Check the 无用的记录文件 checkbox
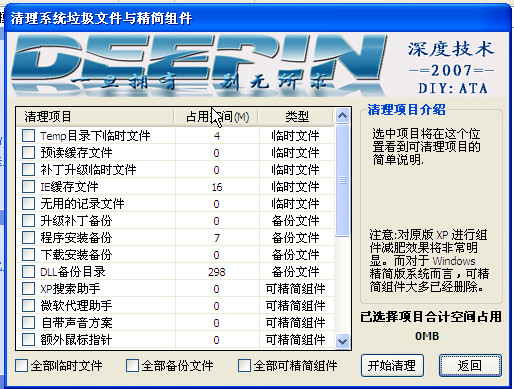 [28, 204]
